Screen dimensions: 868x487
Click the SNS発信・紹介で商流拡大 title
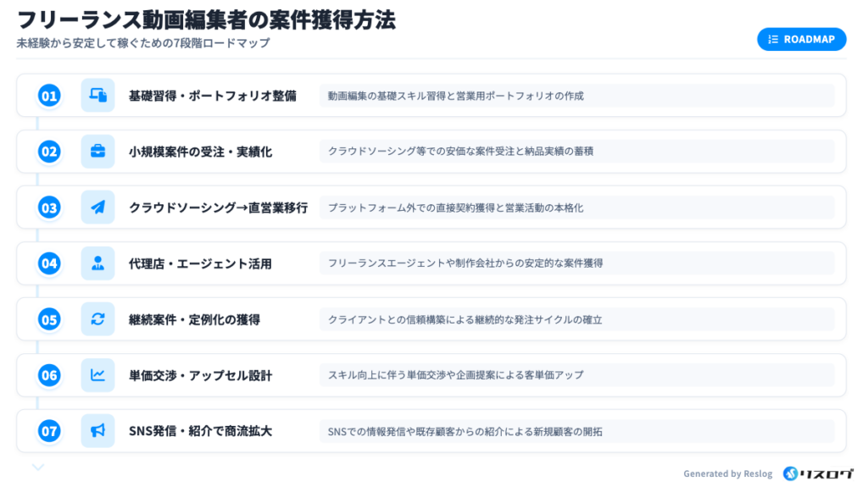point(200,431)
